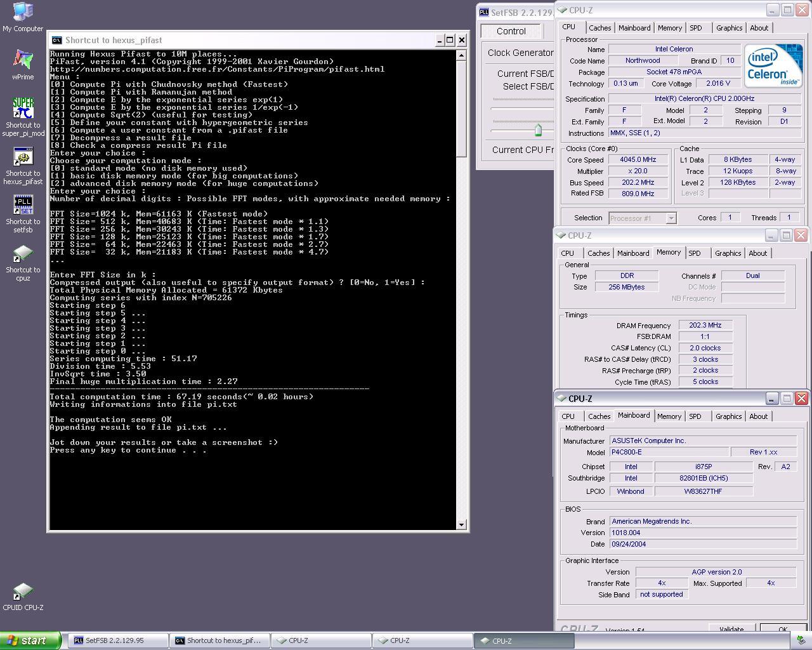Open SPD tab in middle CPU-Z window

695,253
